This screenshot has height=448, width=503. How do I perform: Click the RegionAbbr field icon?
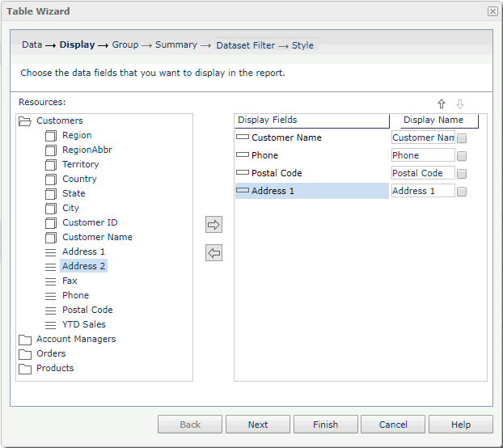tap(51, 150)
